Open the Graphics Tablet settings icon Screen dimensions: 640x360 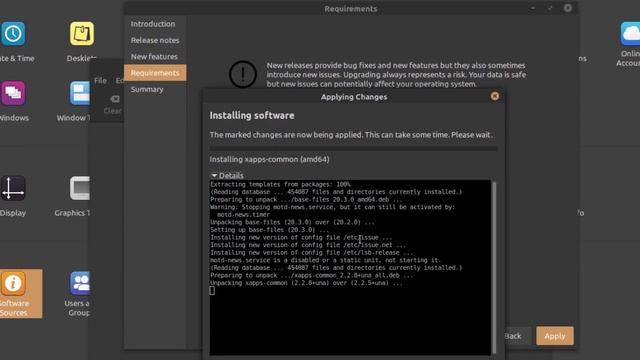click(x=80, y=188)
